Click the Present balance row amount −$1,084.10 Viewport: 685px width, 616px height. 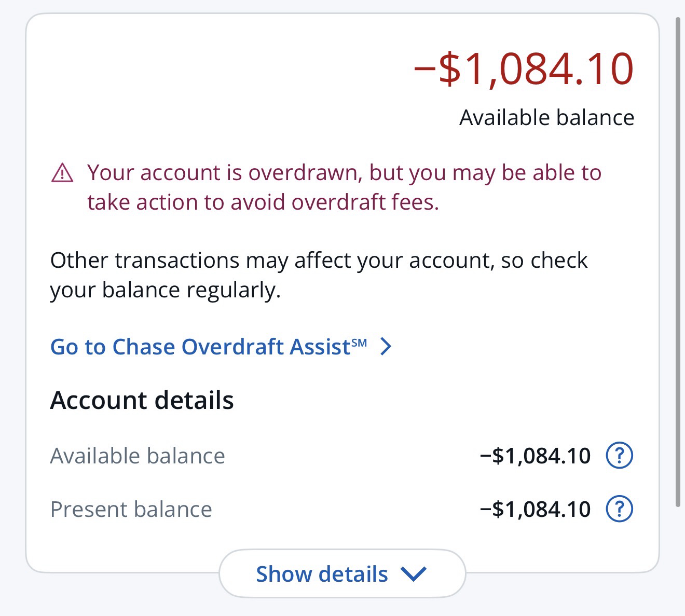(535, 509)
